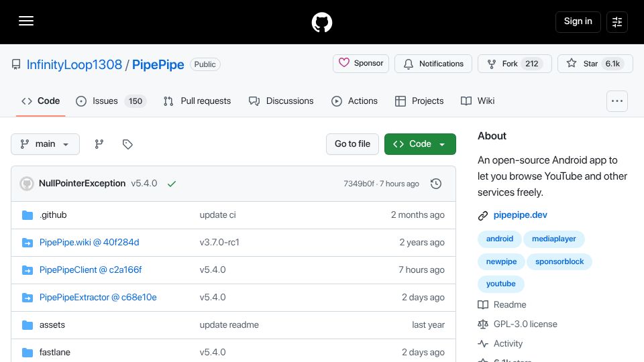
Task: Open the Activity link
Action: [x=508, y=343]
